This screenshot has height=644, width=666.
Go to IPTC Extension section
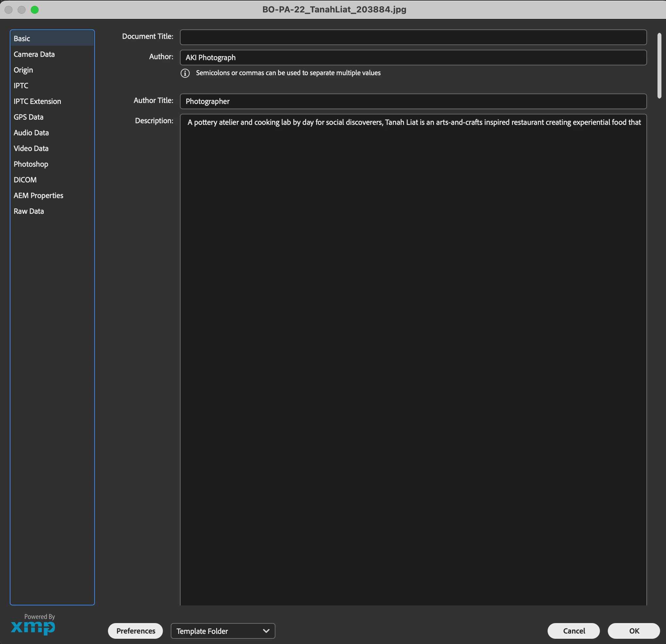pos(37,101)
